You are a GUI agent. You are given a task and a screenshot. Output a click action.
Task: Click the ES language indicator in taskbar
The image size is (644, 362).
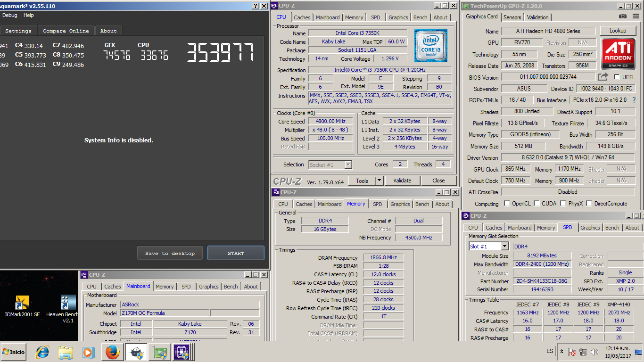click(x=550, y=352)
